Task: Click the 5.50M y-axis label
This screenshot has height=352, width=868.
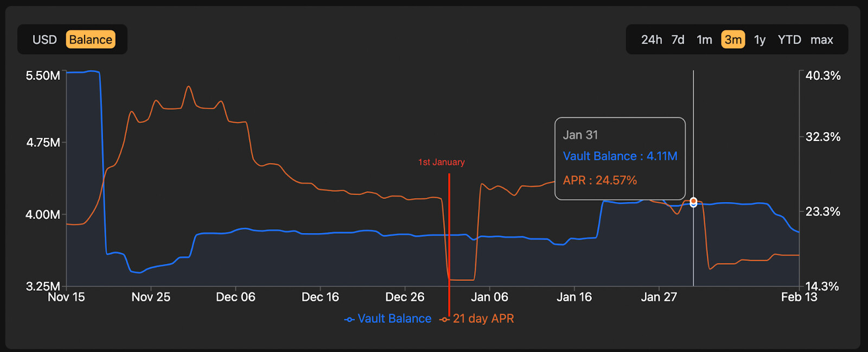Action: (x=43, y=76)
